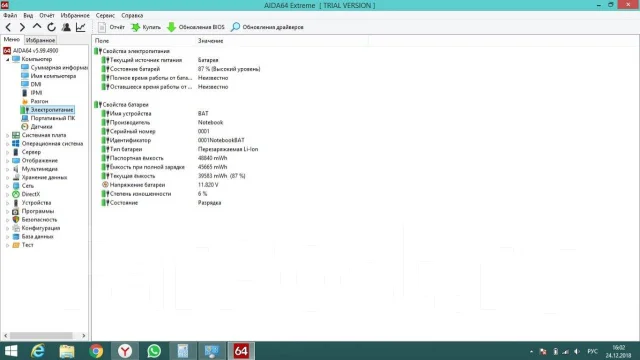This screenshot has height=360, width=640.
Task: Expand the Системная плата node arrow
Action: (7, 135)
